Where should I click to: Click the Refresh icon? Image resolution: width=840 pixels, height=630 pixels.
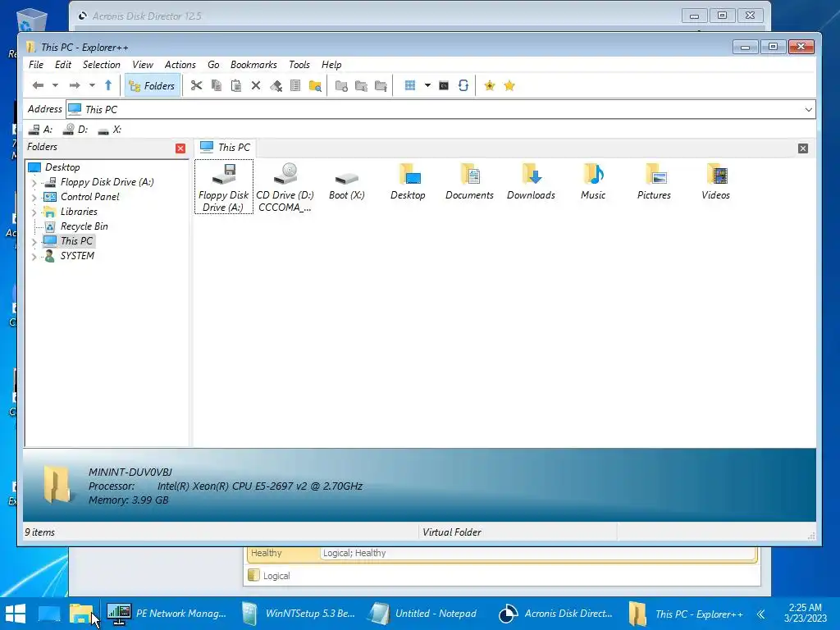click(x=463, y=85)
